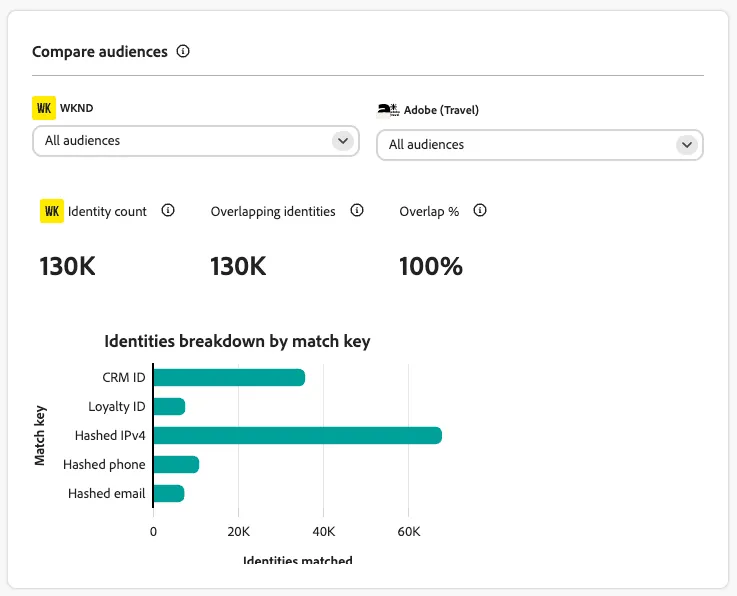Click the 100% overlap value
The height and width of the screenshot is (596, 737).
[431, 266]
